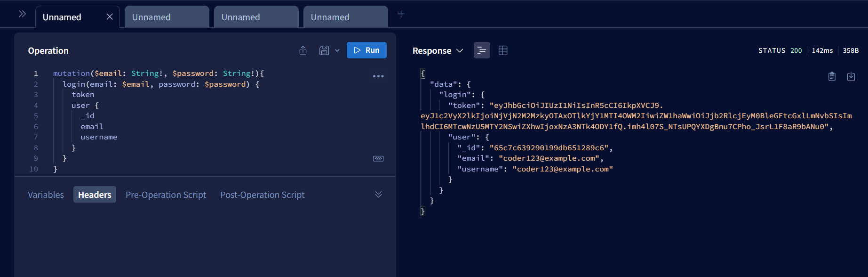Switch response to table view icon
The height and width of the screenshot is (277, 868).
pyautogui.click(x=503, y=50)
